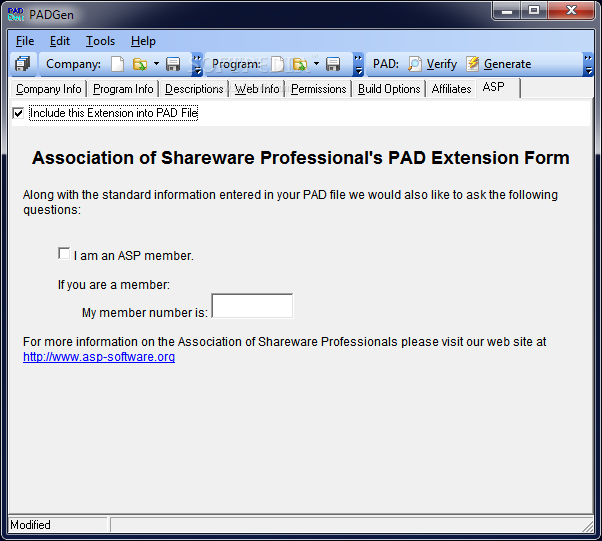The height and width of the screenshot is (541, 602).
Task: Switch to the Descriptions tab
Action: click(x=194, y=89)
